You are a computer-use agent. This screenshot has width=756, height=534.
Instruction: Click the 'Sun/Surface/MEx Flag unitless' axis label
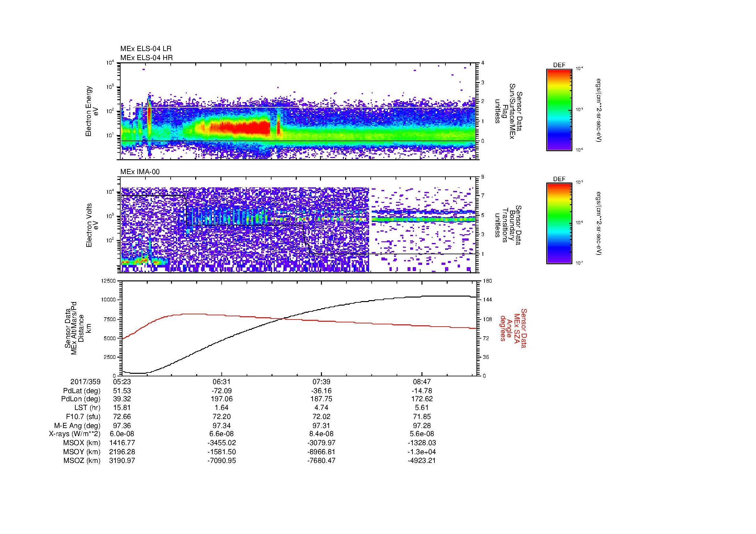pos(508,111)
